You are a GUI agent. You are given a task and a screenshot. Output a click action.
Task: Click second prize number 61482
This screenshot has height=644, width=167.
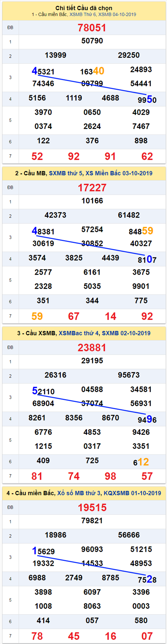(x=129, y=215)
